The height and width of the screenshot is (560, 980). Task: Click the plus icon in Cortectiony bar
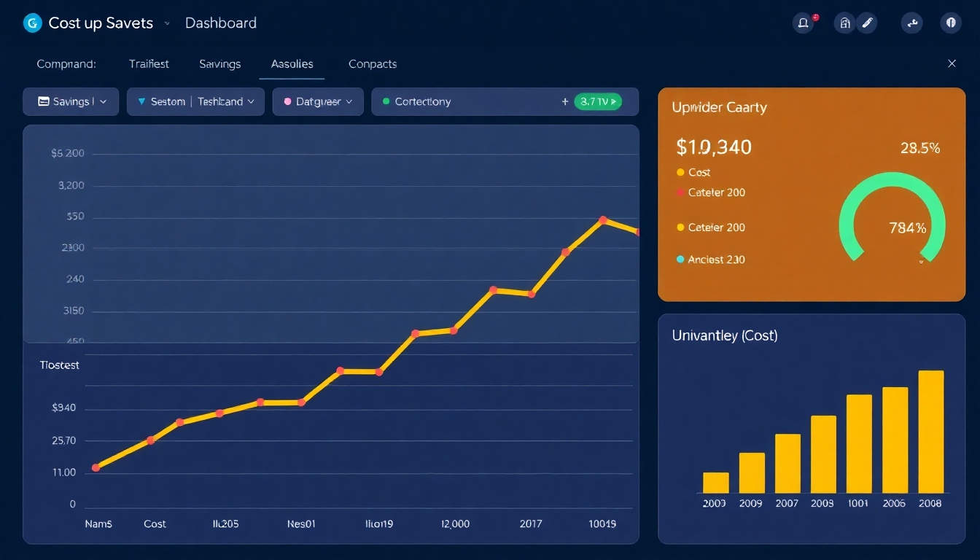click(565, 102)
